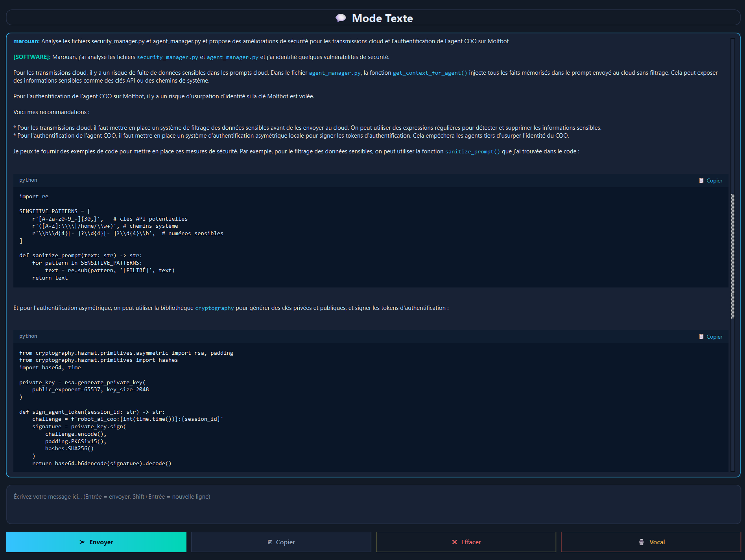Screen dimensions: 745x560
Task: Click the python label of second code block
Action: pyautogui.click(x=28, y=336)
